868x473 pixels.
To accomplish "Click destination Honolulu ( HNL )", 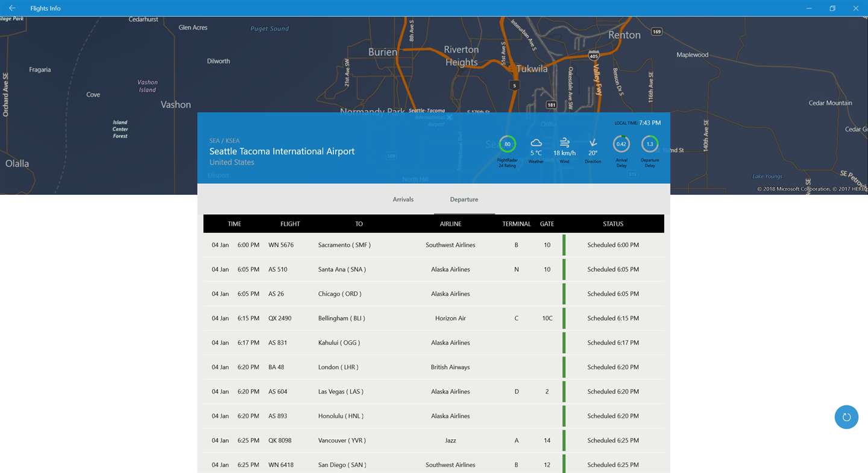I will [x=341, y=416].
